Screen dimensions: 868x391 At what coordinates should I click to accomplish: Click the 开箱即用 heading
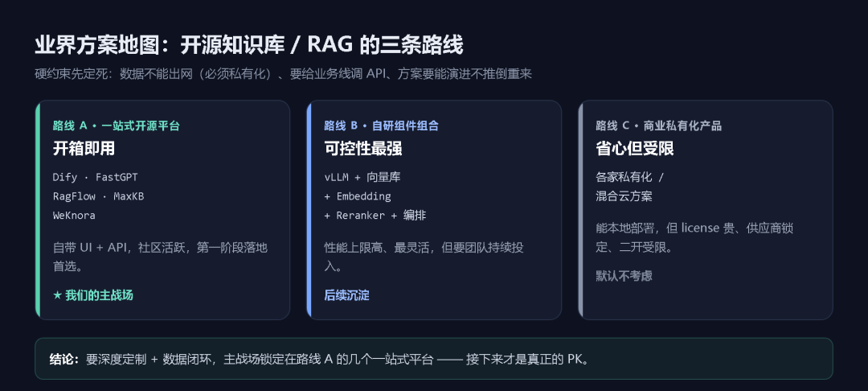[84, 148]
